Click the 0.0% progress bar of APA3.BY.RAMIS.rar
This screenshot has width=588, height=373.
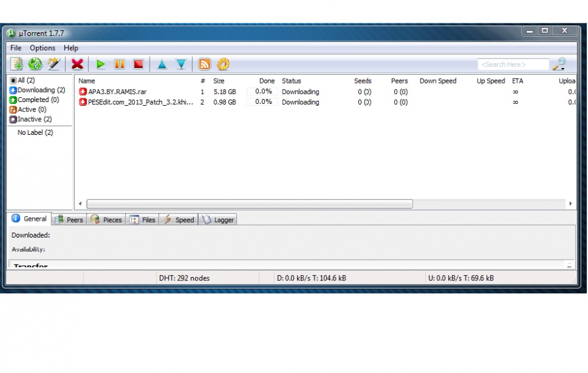[262, 92]
